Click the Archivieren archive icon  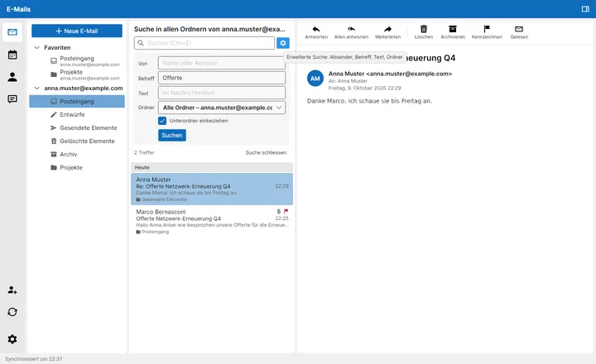[x=453, y=29]
